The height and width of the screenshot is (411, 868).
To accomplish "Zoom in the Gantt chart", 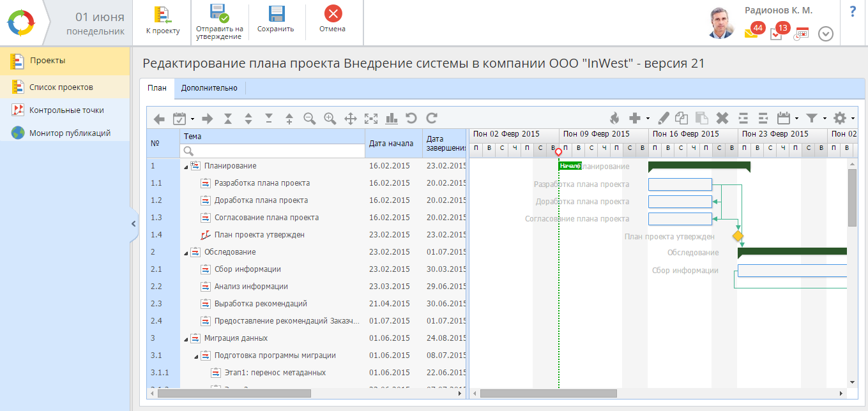I will 330,118.
